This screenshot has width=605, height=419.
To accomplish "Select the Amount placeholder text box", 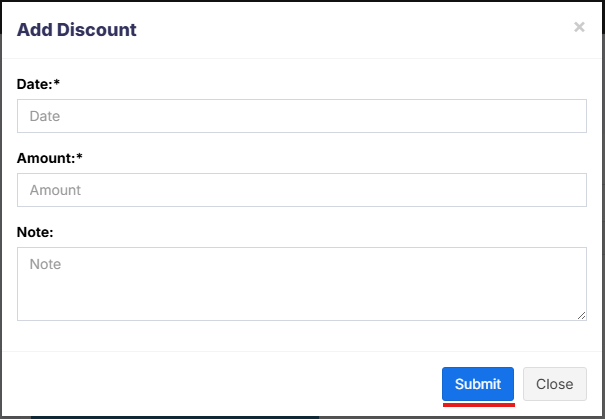I will click(x=301, y=190).
